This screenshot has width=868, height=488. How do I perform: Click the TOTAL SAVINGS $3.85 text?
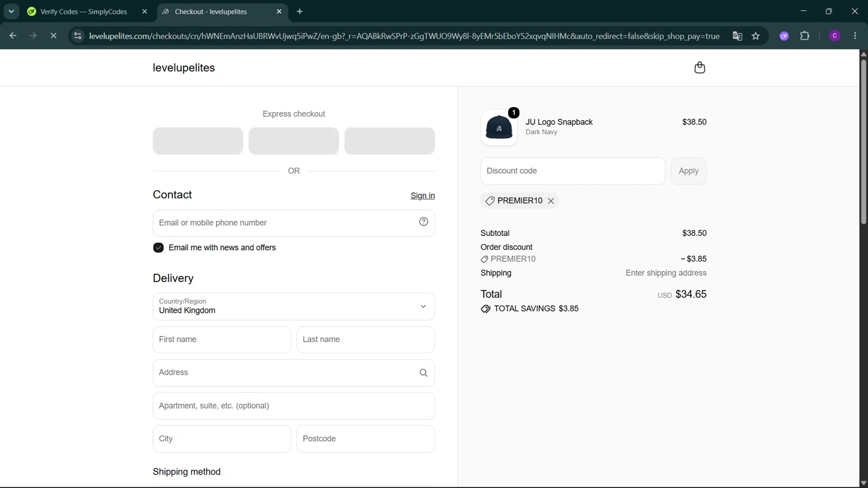tap(536, 309)
